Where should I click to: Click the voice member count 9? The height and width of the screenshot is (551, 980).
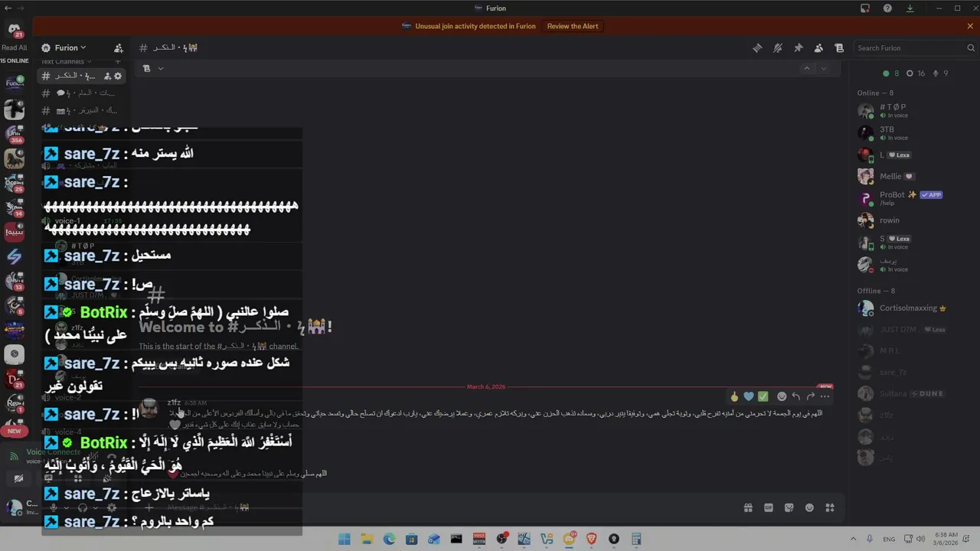tap(940, 73)
